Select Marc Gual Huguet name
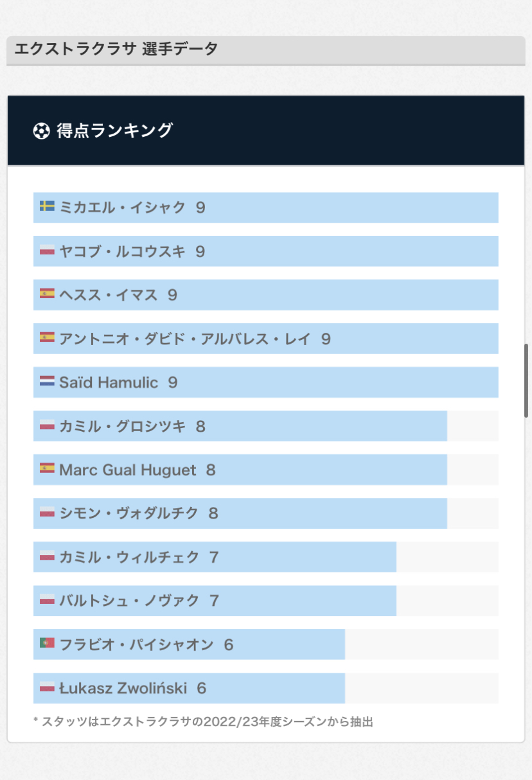This screenshot has width=532, height=780. pos(127,470)
